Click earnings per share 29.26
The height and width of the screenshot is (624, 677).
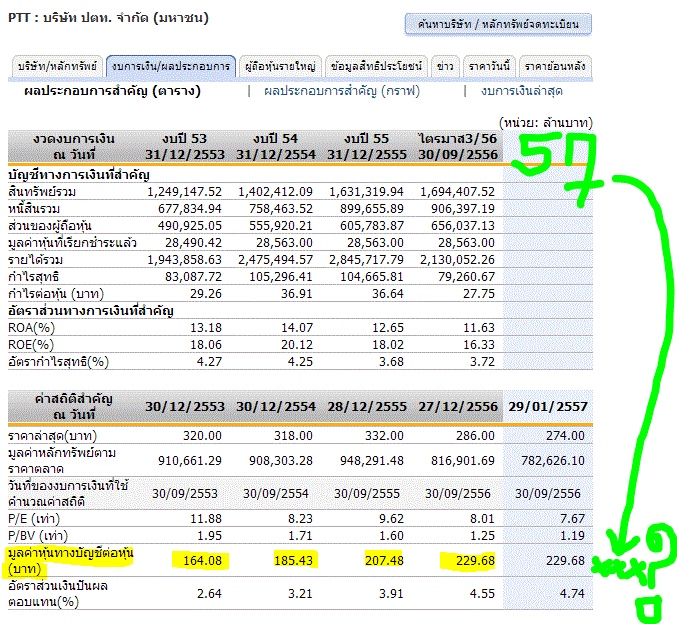[x=206, y=294]
